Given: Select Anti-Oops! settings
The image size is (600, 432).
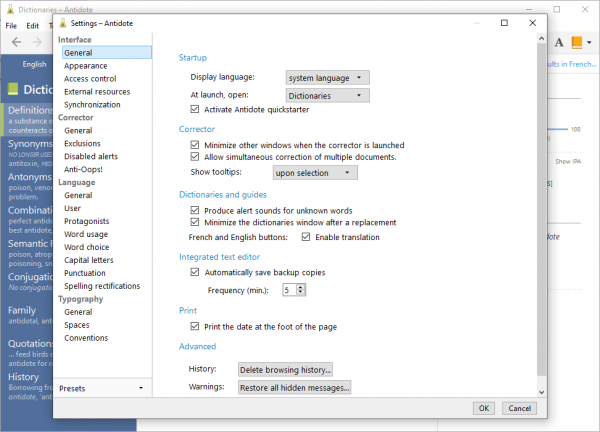Looking at the screenshot, I should pyautogui.click(x=83, y=170).
